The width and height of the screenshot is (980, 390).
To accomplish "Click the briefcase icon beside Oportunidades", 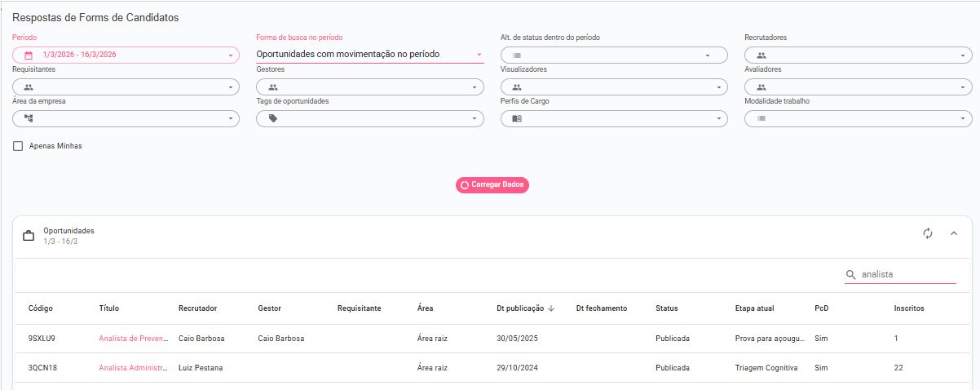I will coord(29,236).
